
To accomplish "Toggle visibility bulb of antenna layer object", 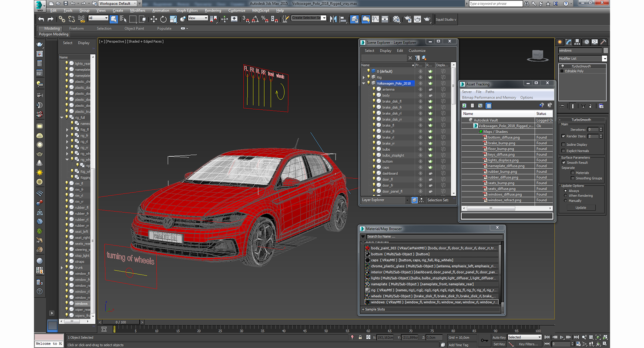I will (x=373, y=89).
